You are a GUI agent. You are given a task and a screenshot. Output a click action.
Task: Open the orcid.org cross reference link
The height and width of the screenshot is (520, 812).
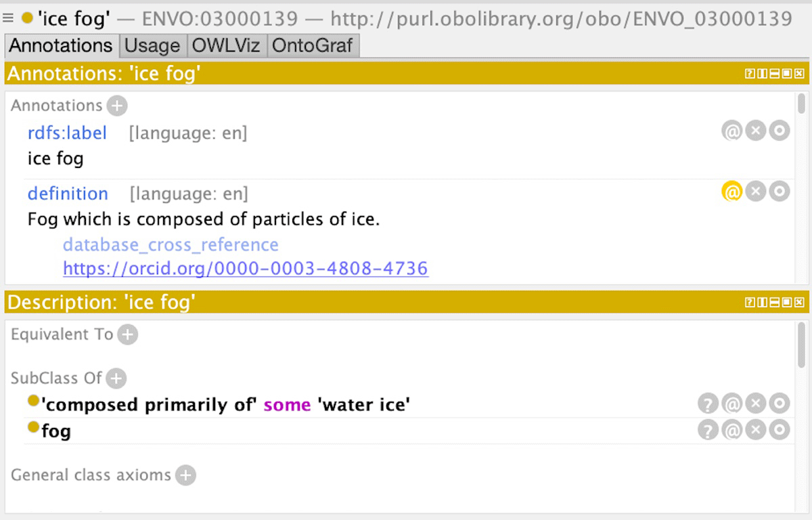coord(246,268)
